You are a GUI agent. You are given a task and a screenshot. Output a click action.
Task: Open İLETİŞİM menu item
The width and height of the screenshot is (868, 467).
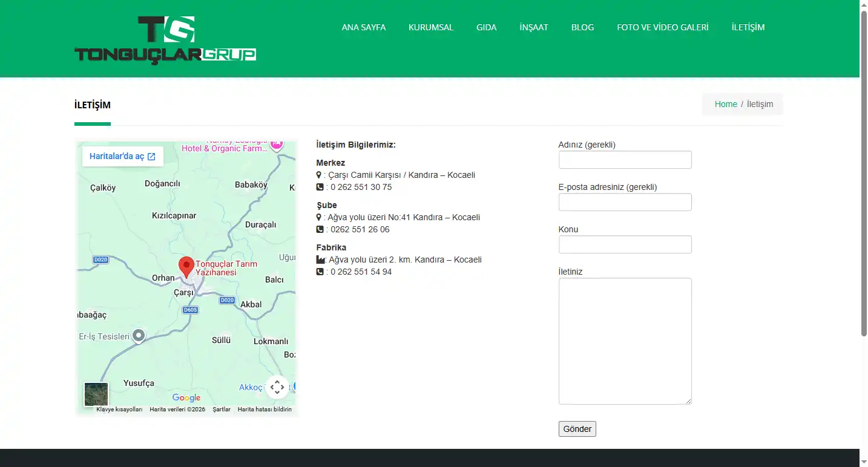click(x=748, y=27)
